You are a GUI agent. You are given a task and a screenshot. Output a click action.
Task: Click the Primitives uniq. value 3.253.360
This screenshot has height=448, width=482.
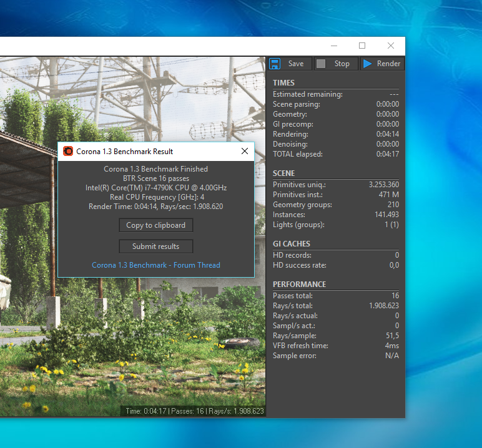pos(384,185)
